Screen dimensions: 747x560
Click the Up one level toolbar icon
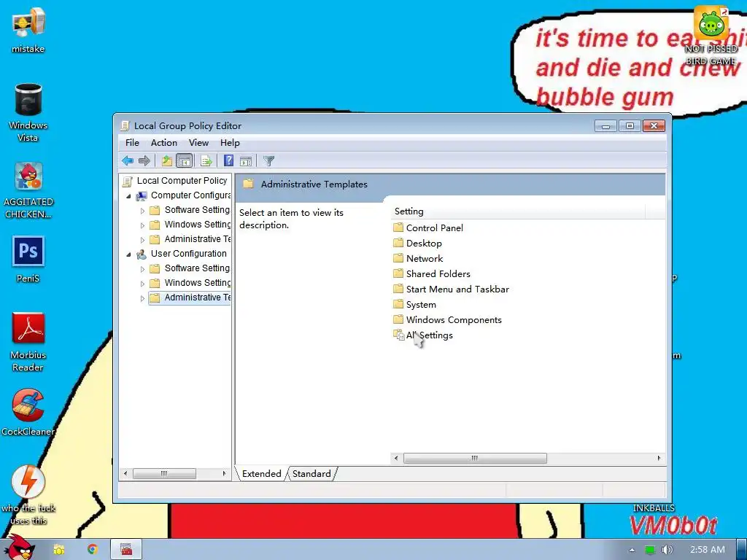coord(166,161)
